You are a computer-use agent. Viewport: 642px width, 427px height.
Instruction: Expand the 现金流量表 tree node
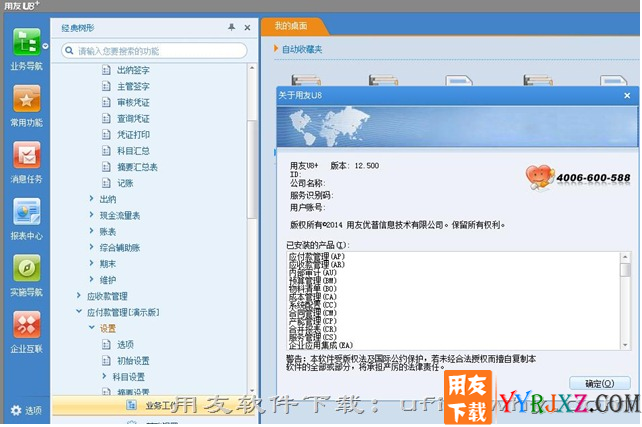click(x=91, y=215)
